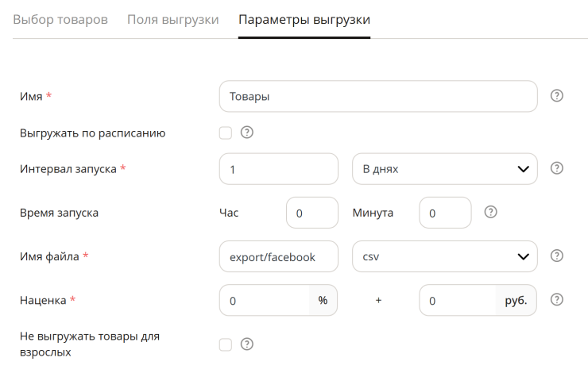Select Параметры выгрузки tab

pos(304,20)
